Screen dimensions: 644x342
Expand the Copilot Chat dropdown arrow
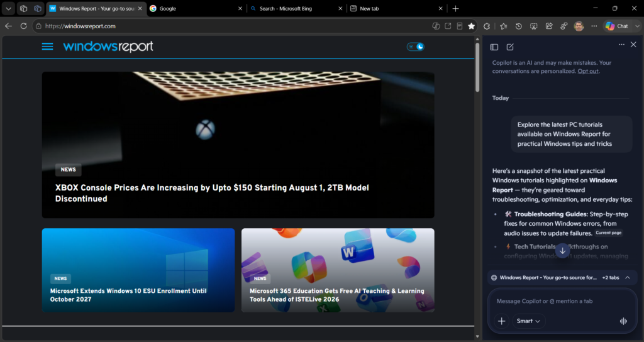[637, 26]
